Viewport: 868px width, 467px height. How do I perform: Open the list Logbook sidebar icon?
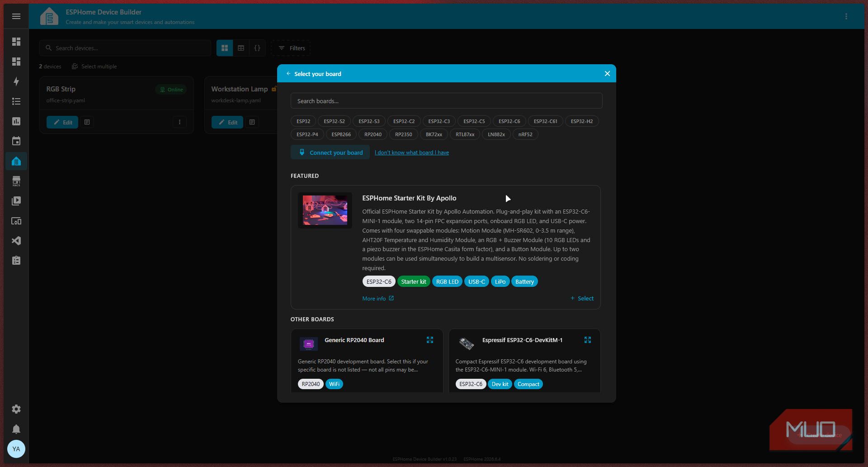point(16,101)
